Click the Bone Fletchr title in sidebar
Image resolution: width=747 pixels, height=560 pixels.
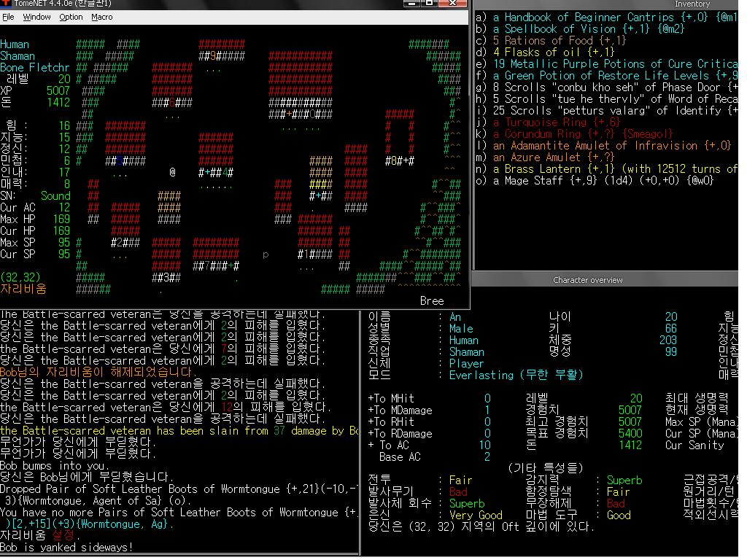coord(35,68)
